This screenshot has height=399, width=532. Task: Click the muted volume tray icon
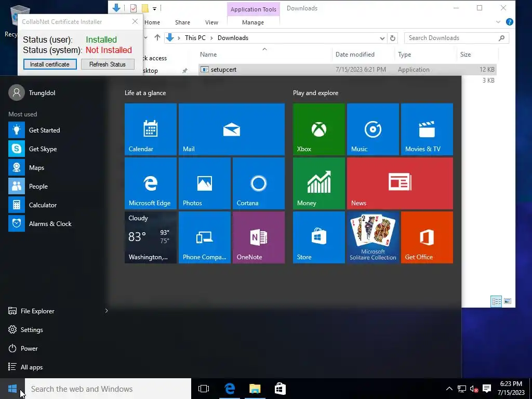(x=474, y=389)
